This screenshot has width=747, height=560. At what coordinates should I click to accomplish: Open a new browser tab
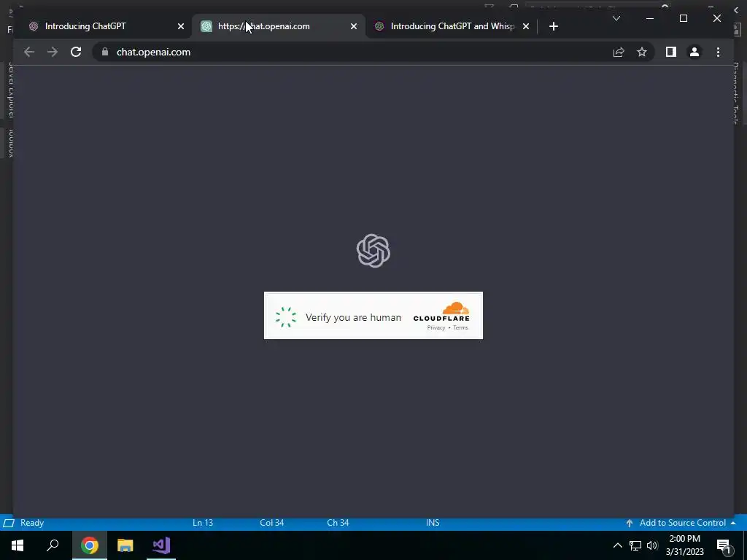point(553,27)
